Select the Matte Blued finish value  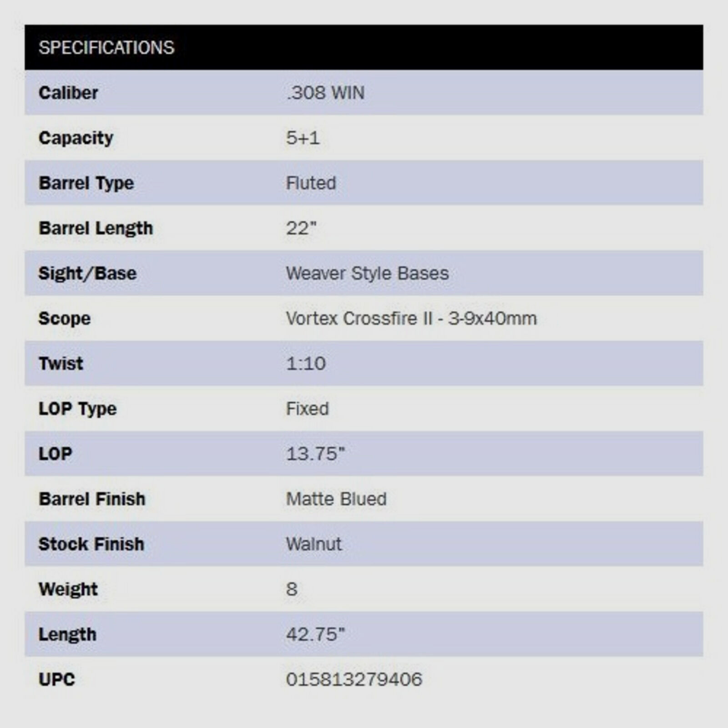[336, 499]
